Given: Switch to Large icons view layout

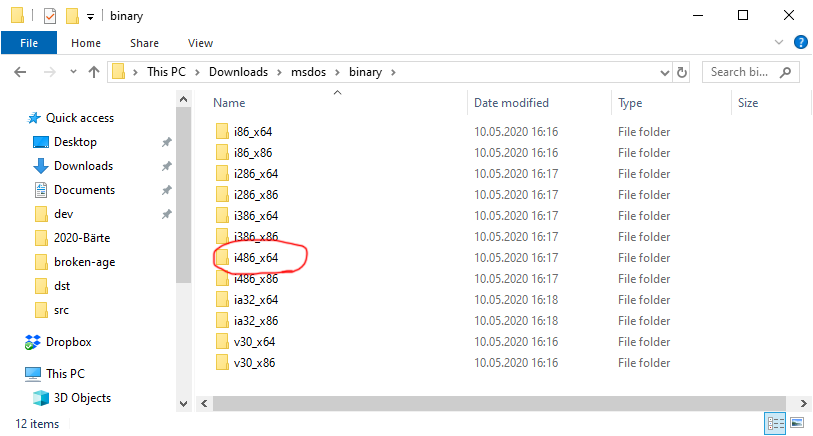Looking at the screenshot, I should (x=797, y=423).
